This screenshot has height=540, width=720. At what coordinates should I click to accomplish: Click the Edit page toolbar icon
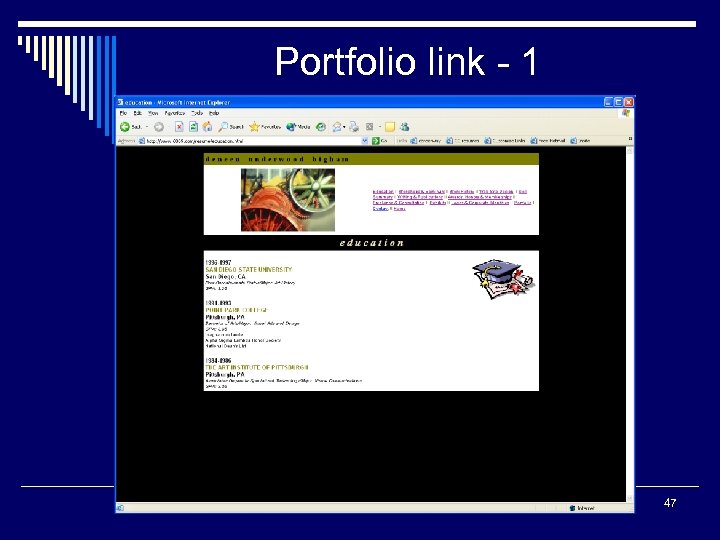click(369, 127)
